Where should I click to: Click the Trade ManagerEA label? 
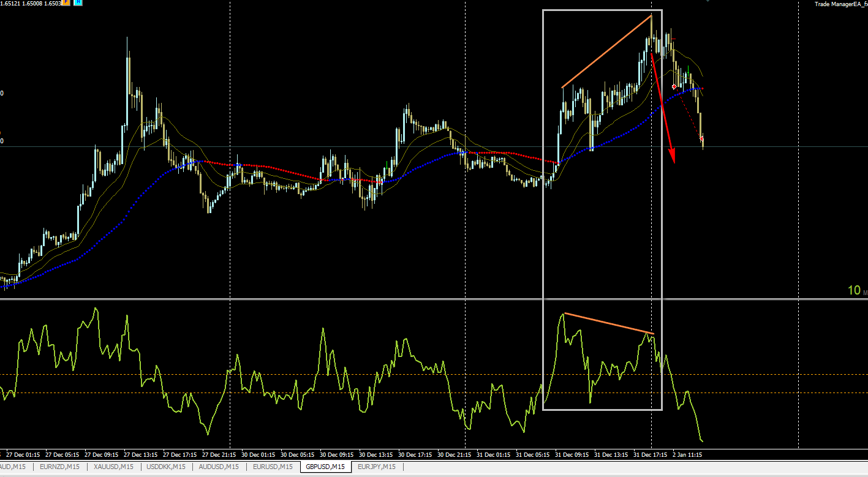tap(841, 4)
